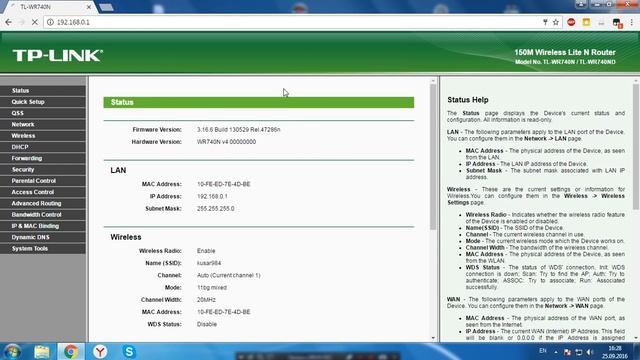Open System Tools in the sidebar

43,249
